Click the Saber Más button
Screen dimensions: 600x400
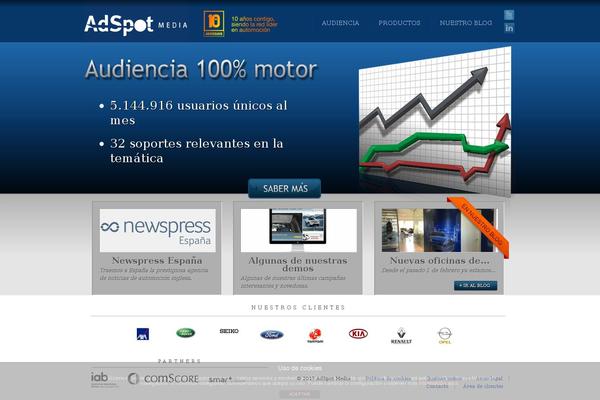click(285, 188)
